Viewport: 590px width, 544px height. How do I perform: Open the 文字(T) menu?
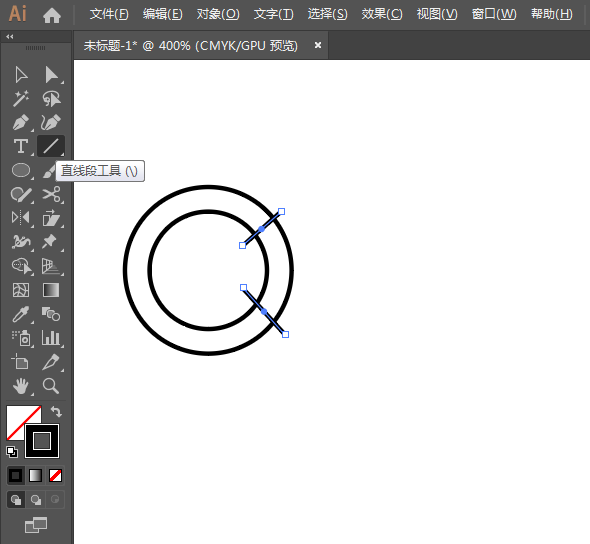point(274,14)
